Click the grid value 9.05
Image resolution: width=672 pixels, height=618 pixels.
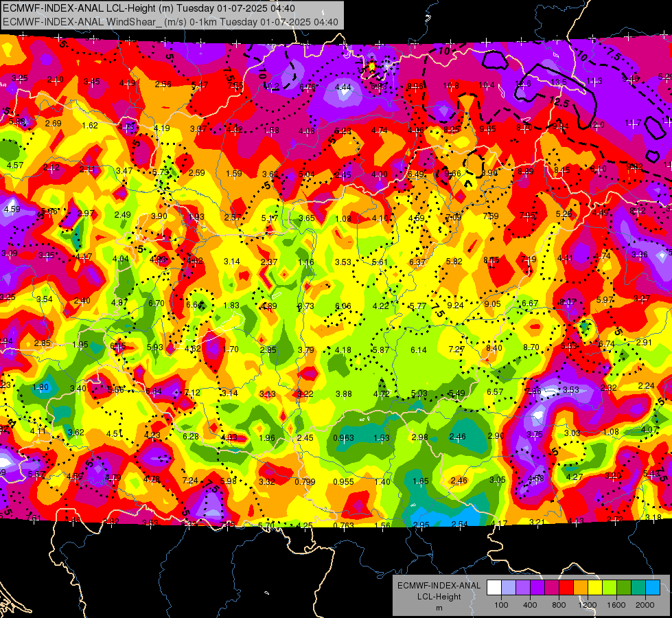tap(492, 304)
